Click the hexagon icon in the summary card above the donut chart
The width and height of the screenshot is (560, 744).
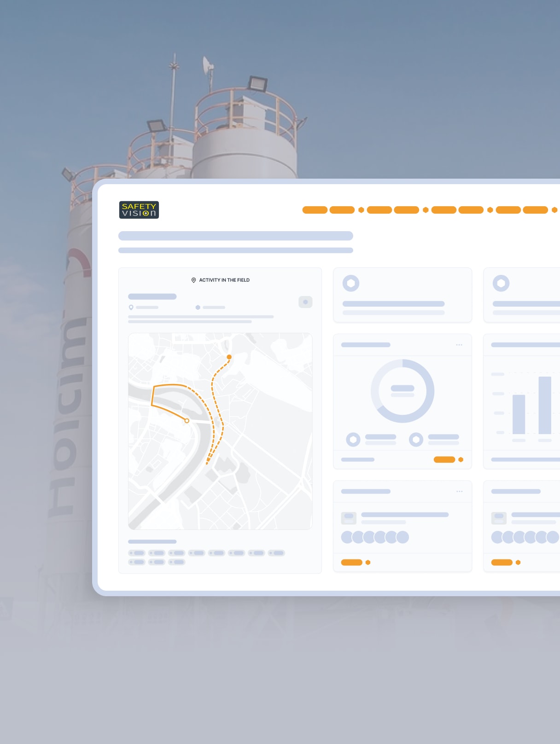[351, 283]
